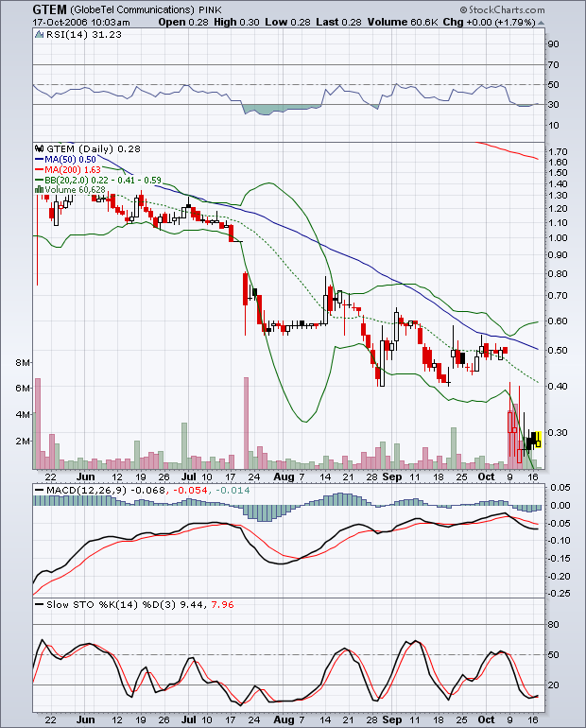Click the 80 level on the stochastic axis
Viewport: 586px width, 728px height.
coord(553,624)
